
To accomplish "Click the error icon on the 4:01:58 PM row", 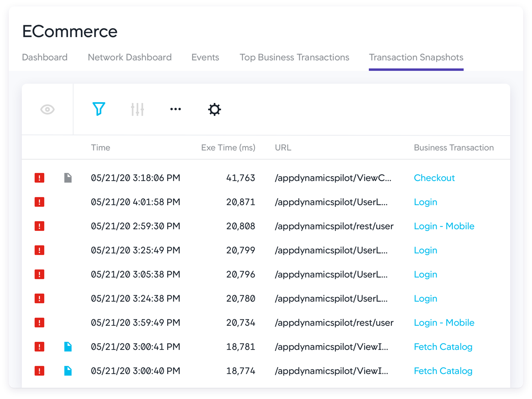I will pyautogui.click(x=39, y=202).
